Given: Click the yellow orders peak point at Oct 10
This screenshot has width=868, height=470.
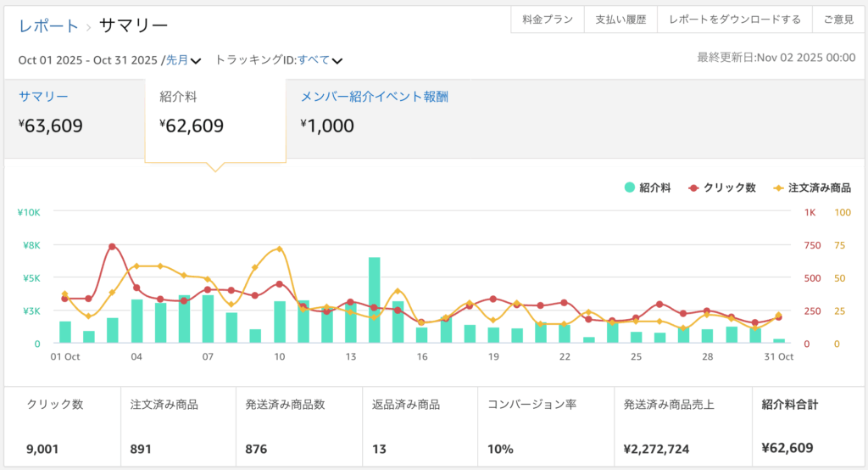Looking at the screenshot, I should [x=280, y=249].
